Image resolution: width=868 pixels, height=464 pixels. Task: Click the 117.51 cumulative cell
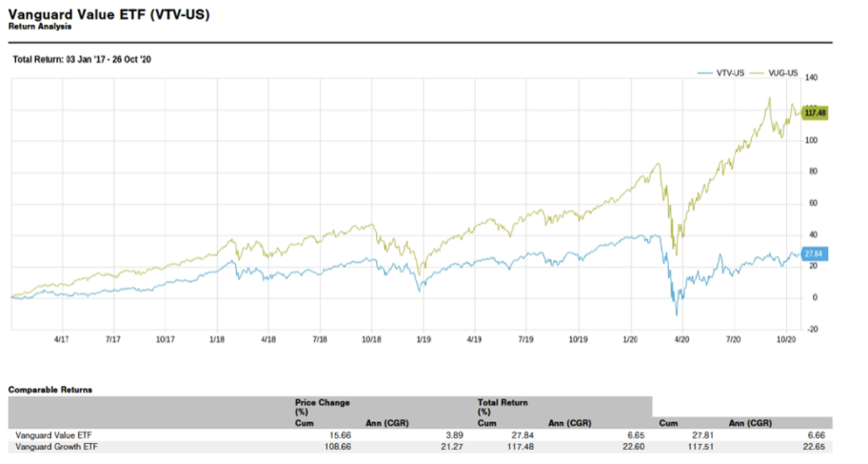(x=700, y=447)
